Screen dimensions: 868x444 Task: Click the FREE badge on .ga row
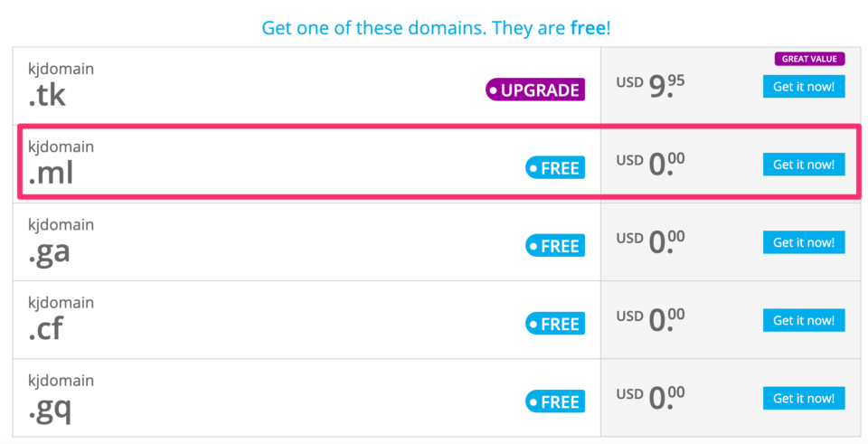coord(555,245)
